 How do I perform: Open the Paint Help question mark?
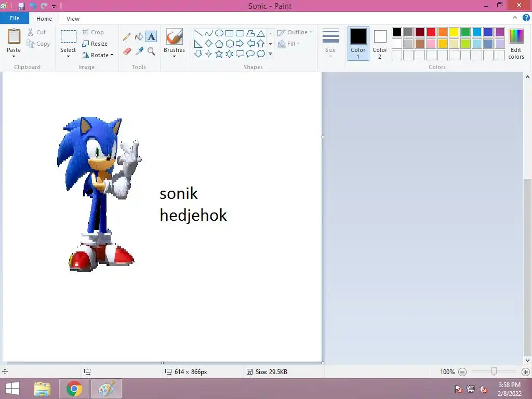click(x=526, y=18)
